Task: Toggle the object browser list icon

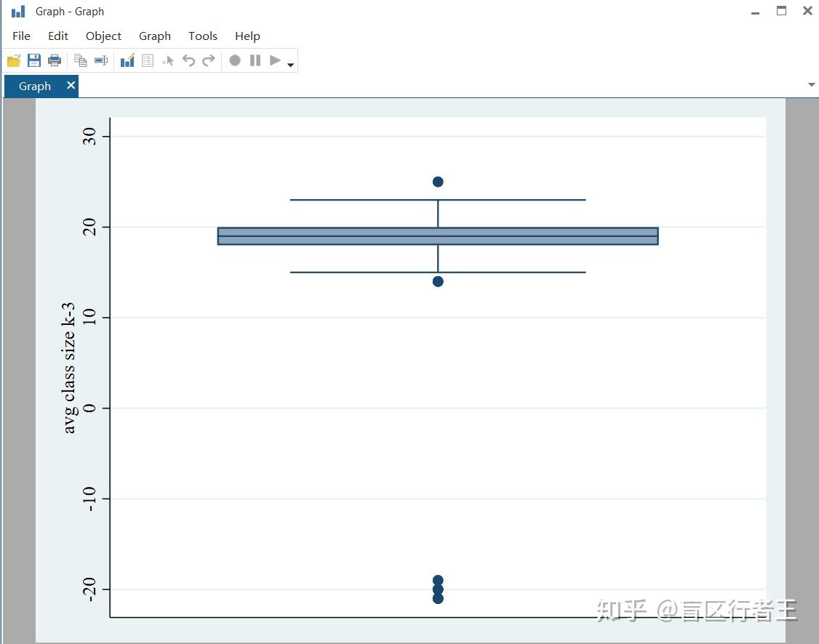Action: (148, 60)
